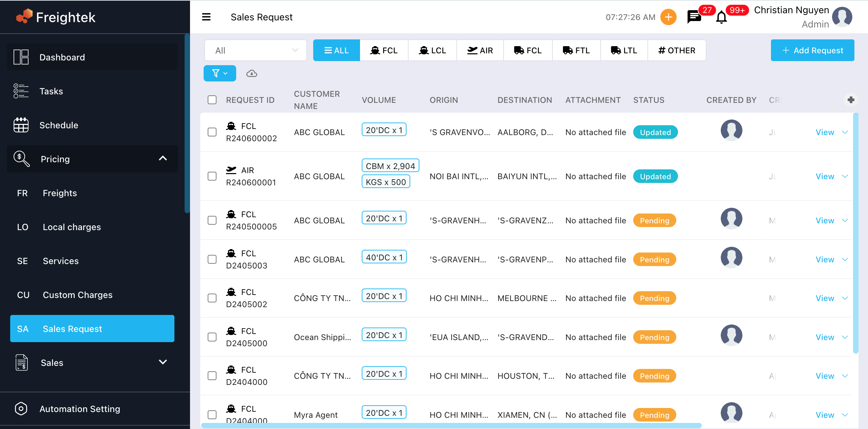The image size is (868, 429).
Task: Open the notifications bell
Action: click(x=721, y=17)
